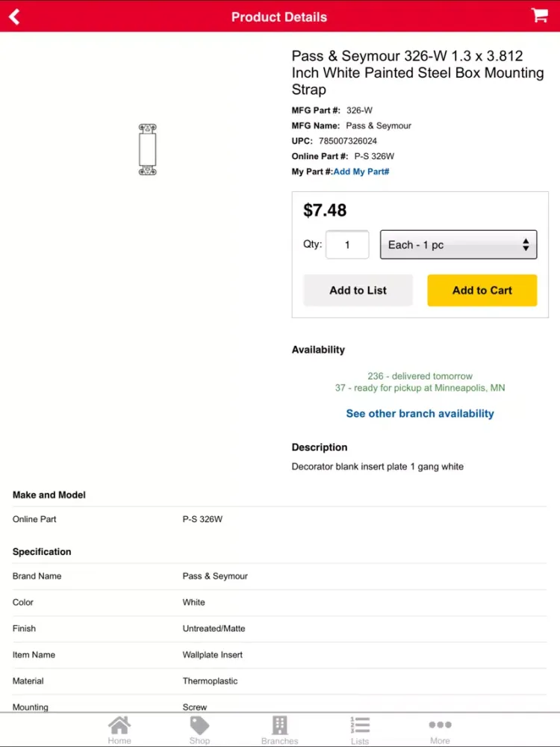560x747 pixels.
Task: Tap the product thumbnail image
Action: click(x=148, y=150)
